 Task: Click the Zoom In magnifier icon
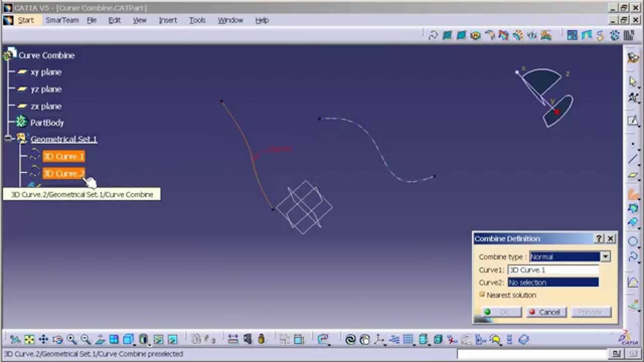pyautogui.click(x=71, y=339)
